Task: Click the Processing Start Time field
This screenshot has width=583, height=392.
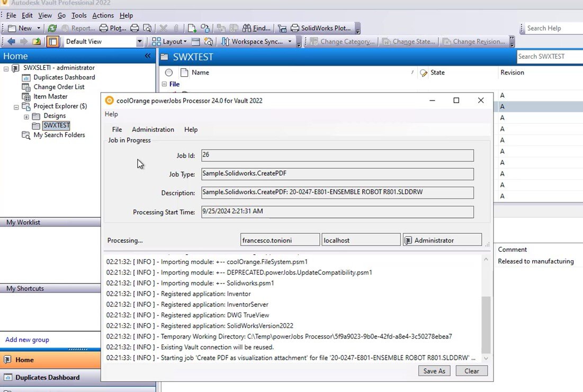Action: (337, 212)
